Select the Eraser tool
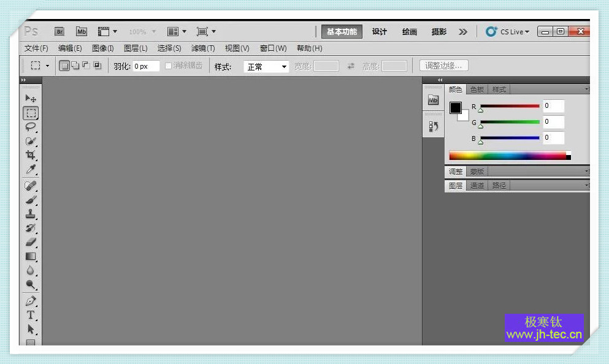 31,242
